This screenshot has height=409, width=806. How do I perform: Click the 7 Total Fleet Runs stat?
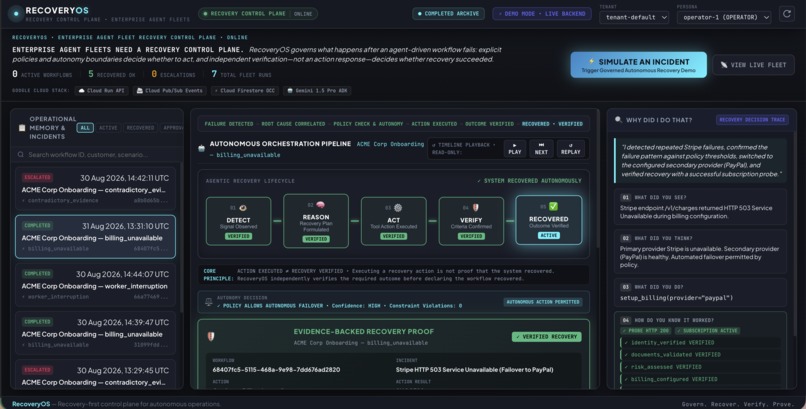[241, 75]
